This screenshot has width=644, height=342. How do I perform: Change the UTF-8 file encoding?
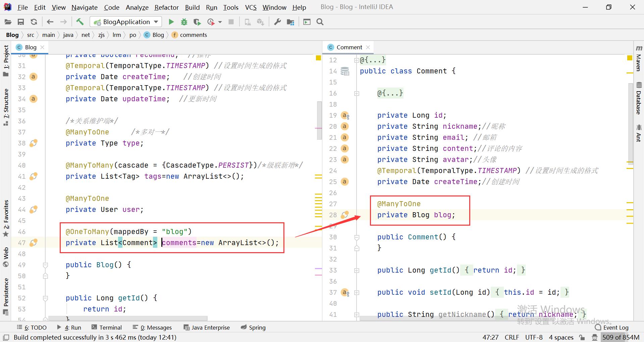tap(534, 337)
